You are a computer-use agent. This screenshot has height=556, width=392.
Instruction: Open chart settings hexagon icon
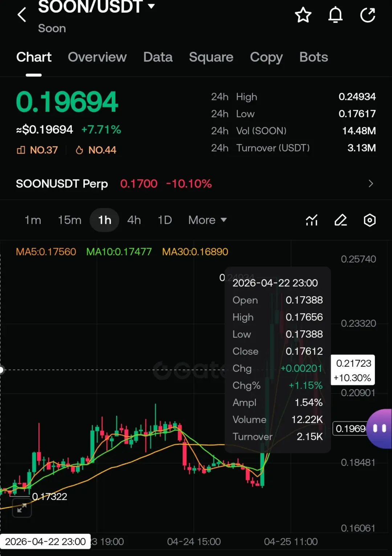click(369, 220)
